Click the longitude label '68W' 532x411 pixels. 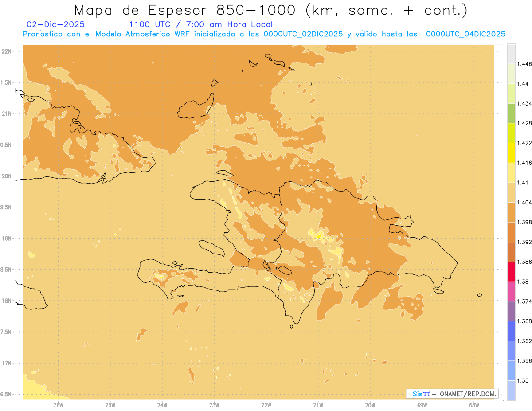pyautogui.click(x=474, y=405)
